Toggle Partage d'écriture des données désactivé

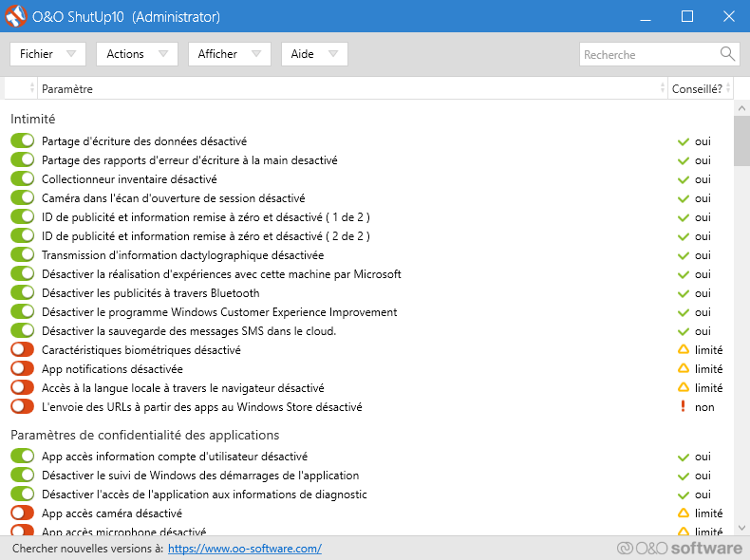[x=23, y=140]
